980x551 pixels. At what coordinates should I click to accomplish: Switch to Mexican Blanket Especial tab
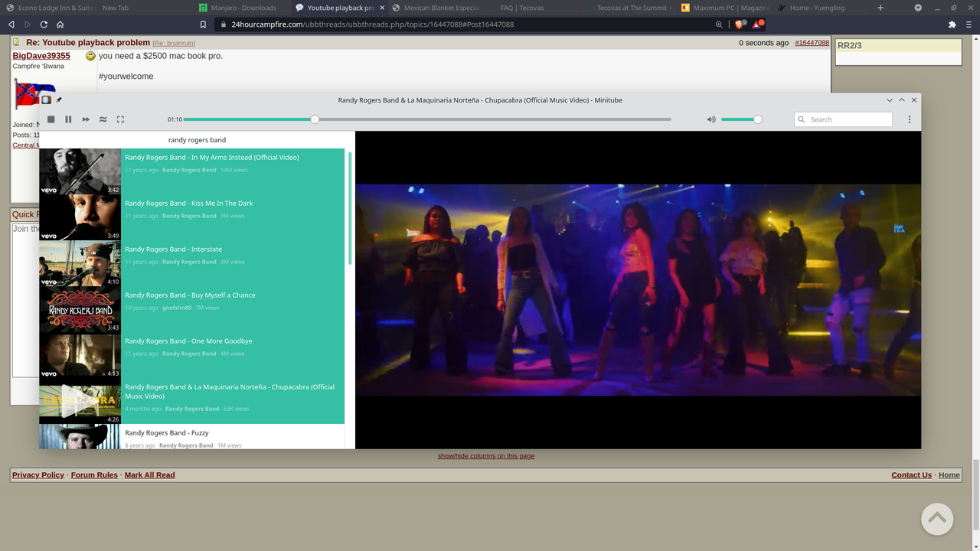(436, 8)
